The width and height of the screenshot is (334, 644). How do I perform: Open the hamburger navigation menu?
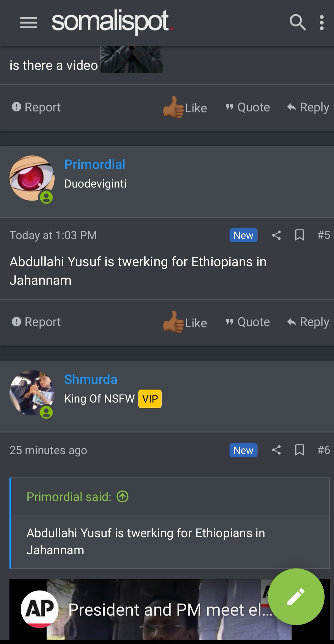pos(28,23)
